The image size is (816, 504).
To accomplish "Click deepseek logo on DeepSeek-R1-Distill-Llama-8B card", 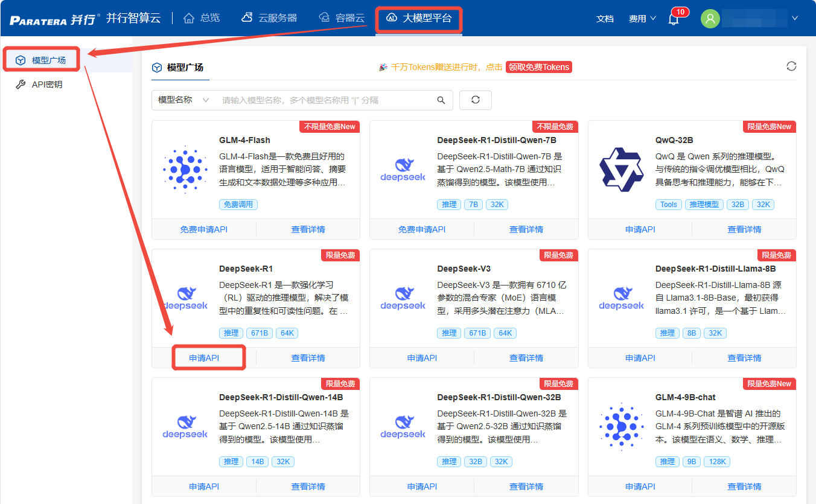I will tap(622, 298).
